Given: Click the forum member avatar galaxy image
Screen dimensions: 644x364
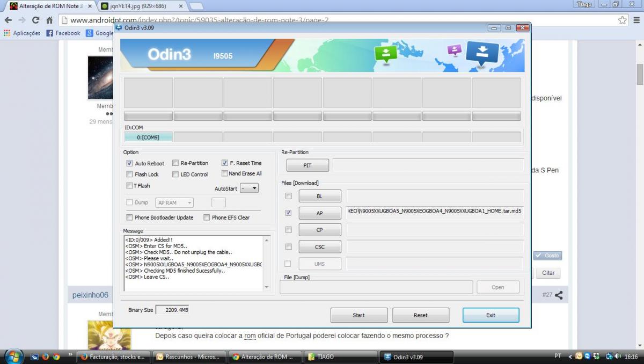Looking at the screenshot, I should pos(100,77).
